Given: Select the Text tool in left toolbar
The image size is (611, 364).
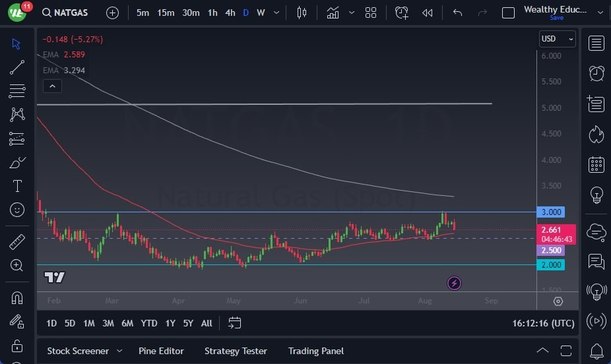Looking at the screenshot, I should coord(17,186).
